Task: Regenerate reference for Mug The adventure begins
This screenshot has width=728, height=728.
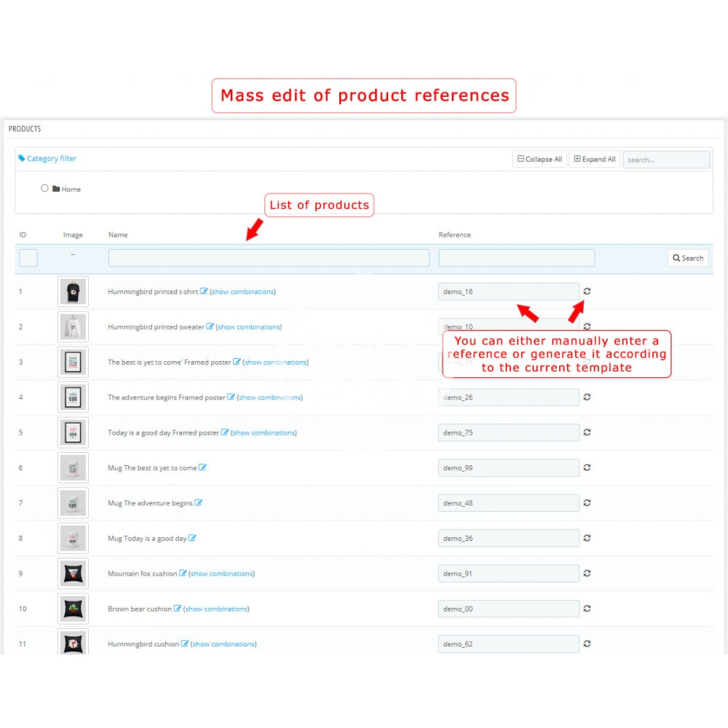Action: pos(587,503)
